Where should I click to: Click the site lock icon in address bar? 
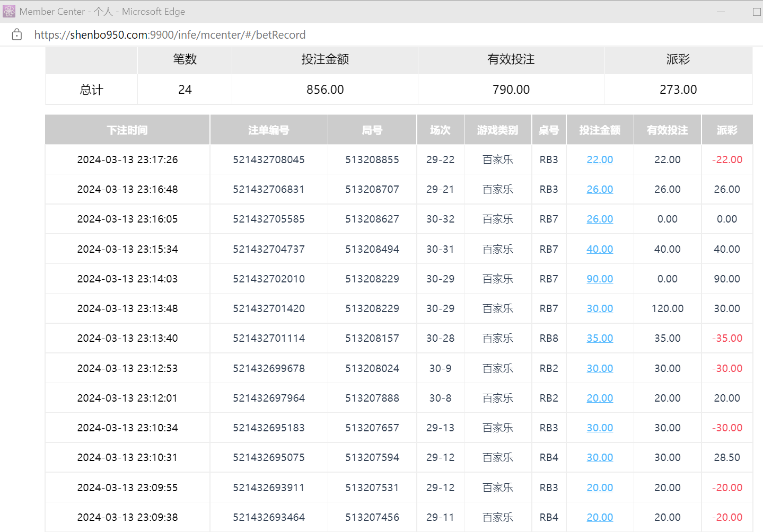pos(17,35)
